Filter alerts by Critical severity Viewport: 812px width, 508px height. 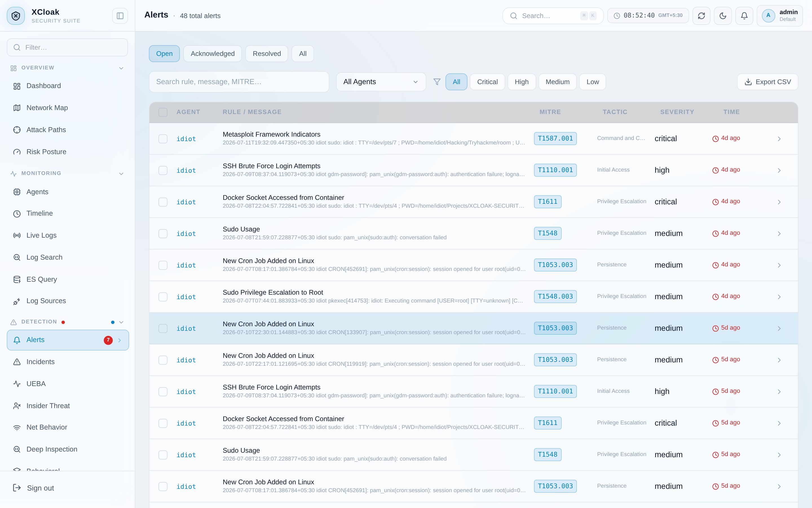(487, 82)
